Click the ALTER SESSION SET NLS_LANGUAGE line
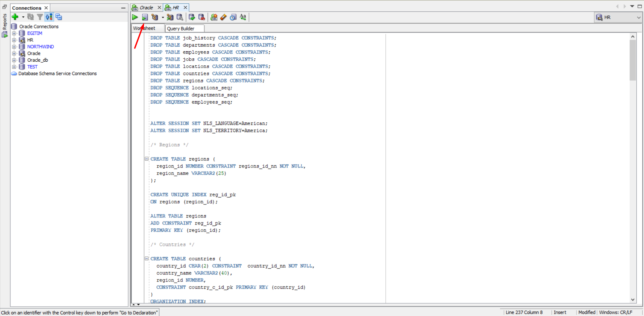The width and height of the screenshot is (644, 316). coord(209,123)
